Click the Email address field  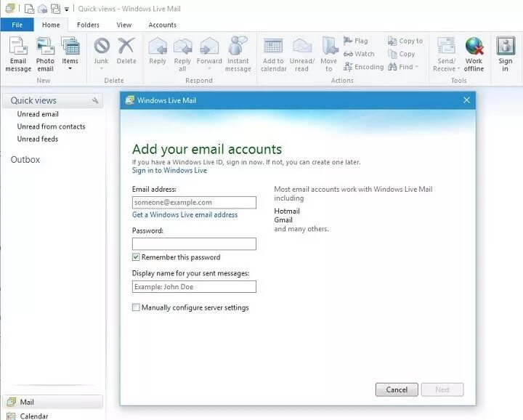(x=194, y=203)
